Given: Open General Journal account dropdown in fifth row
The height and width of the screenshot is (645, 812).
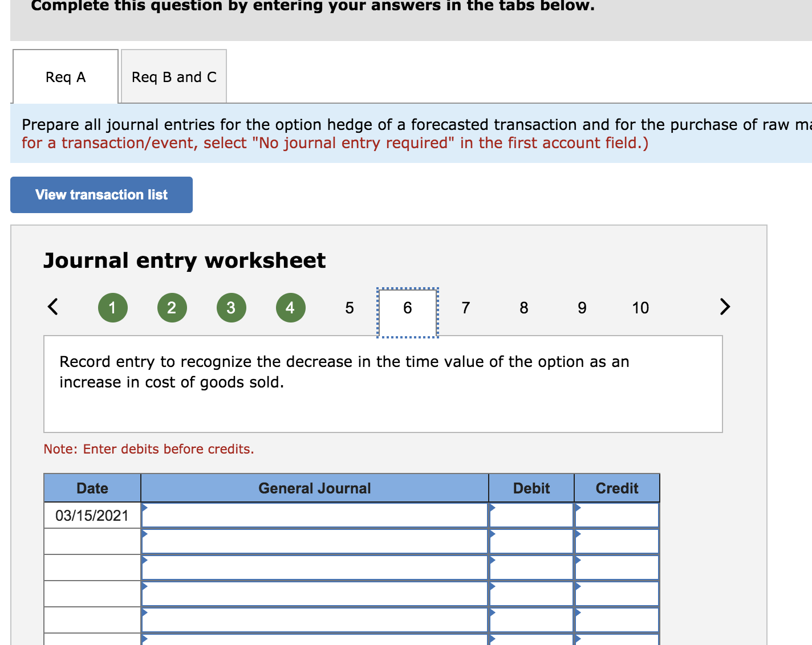Looking at the screenshot, I should [315, 620].
